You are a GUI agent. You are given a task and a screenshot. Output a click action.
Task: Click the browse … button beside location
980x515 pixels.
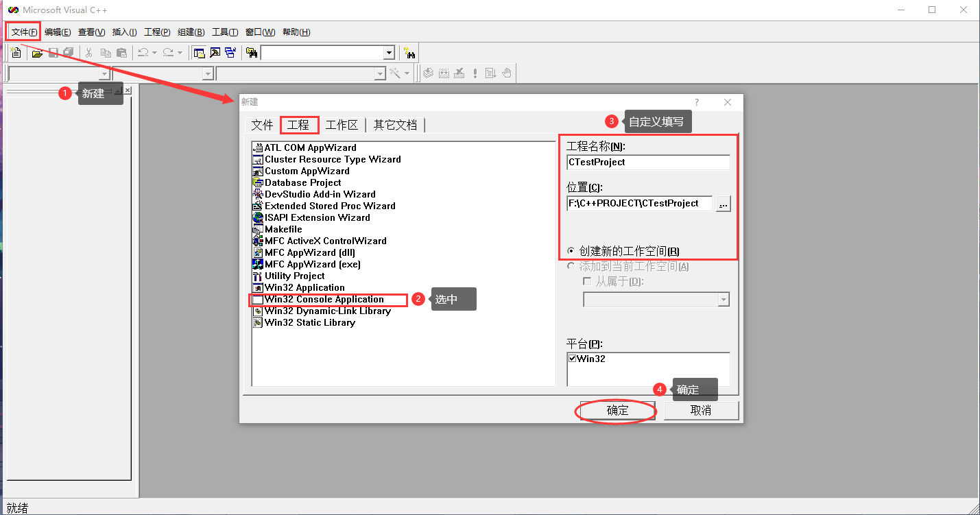[x=723, y=204]
